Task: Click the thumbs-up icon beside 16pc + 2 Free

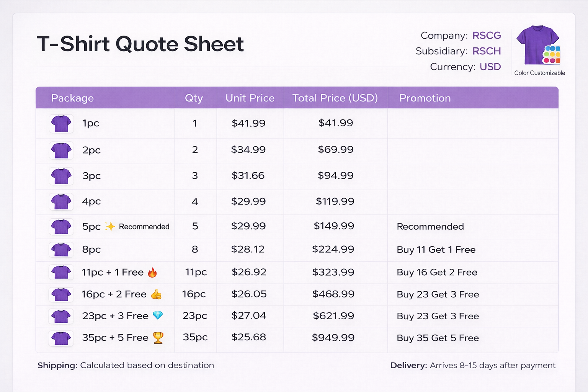Action: point(156,294)
